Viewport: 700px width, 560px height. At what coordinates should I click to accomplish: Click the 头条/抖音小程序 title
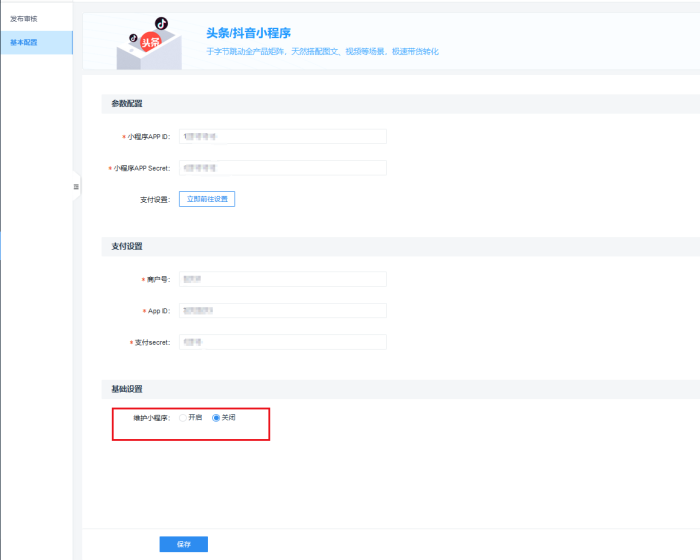point(249,33)
